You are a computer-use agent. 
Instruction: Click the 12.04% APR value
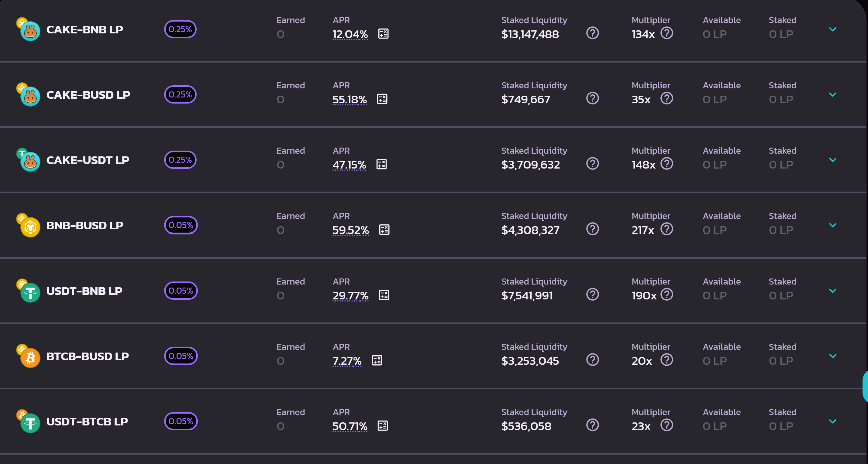tap(350, 34)
